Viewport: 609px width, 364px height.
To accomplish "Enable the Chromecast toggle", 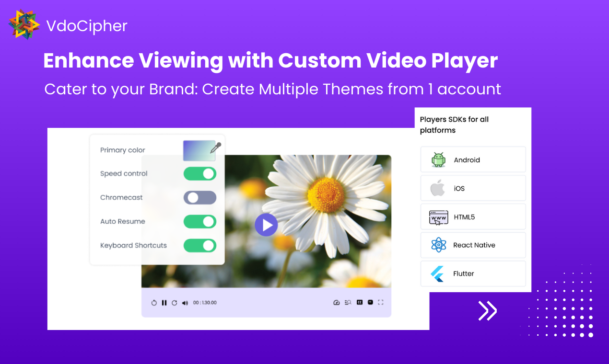I will [200, 197].
